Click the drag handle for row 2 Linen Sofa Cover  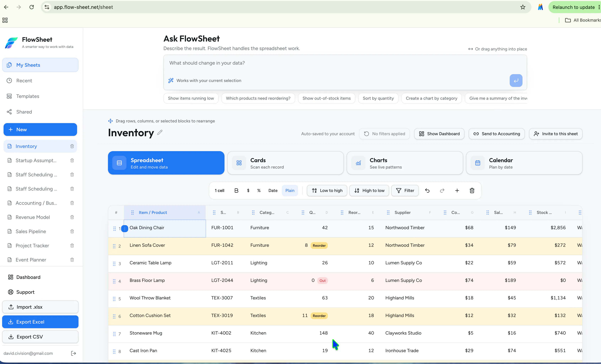(114, 246)
